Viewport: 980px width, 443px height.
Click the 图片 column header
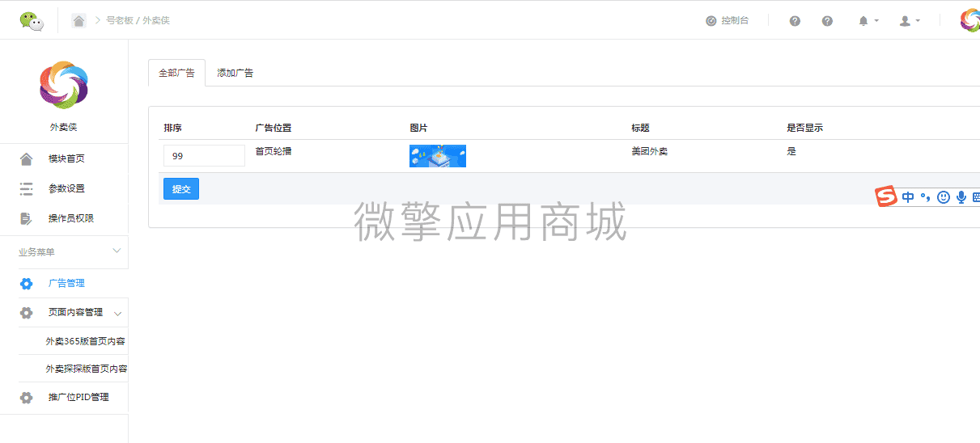(x=418, y=128)
